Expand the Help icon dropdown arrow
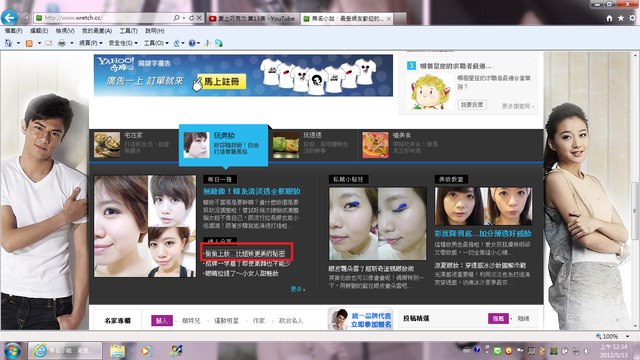 (198, 43)
